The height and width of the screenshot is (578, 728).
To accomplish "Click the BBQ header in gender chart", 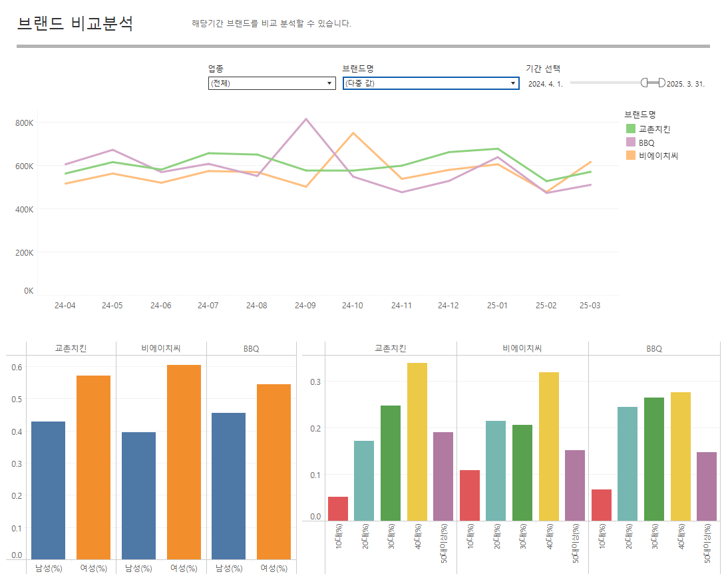I will pyautogui.click(x=251, y=348).
